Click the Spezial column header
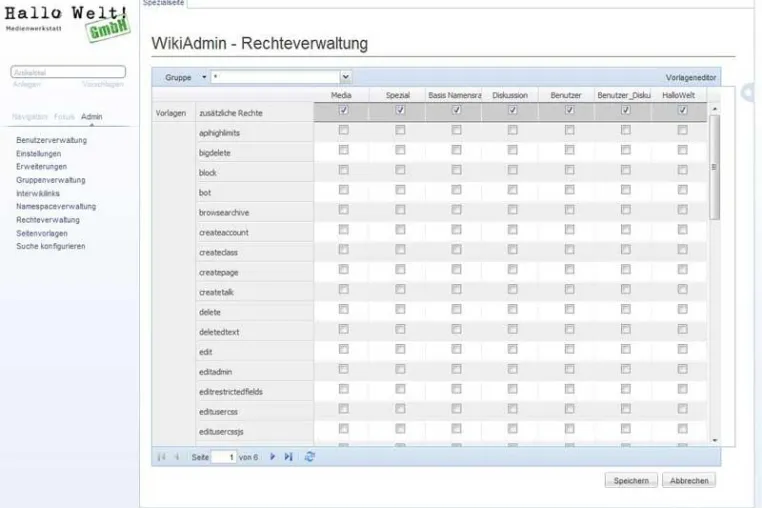 tap(398, 95)
